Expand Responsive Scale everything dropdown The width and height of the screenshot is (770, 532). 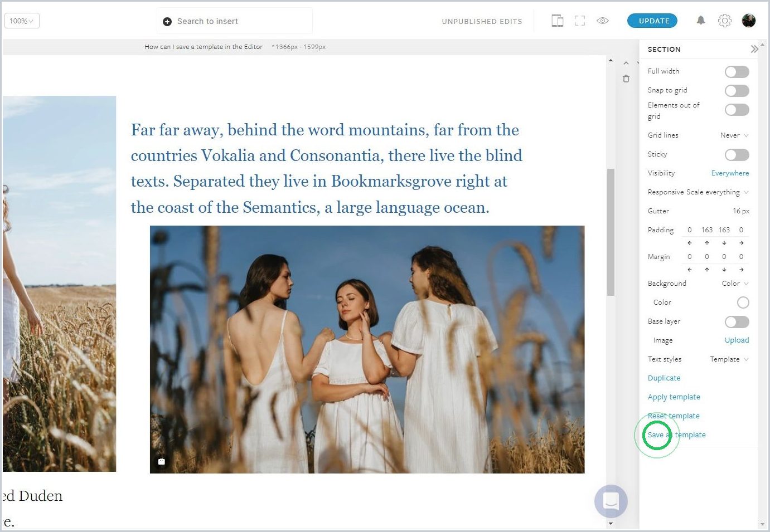click(x=718, y=192)
